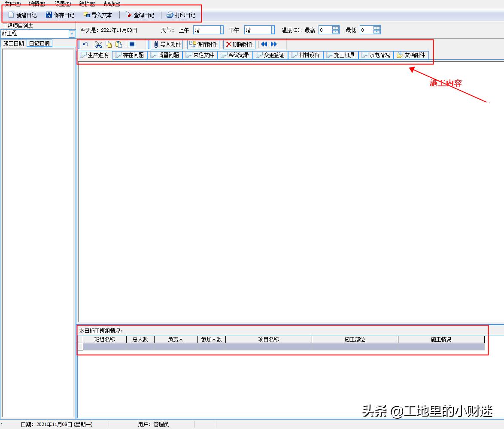Click the 最高 temperature input field
504x429 pixels.
[325, 30]
